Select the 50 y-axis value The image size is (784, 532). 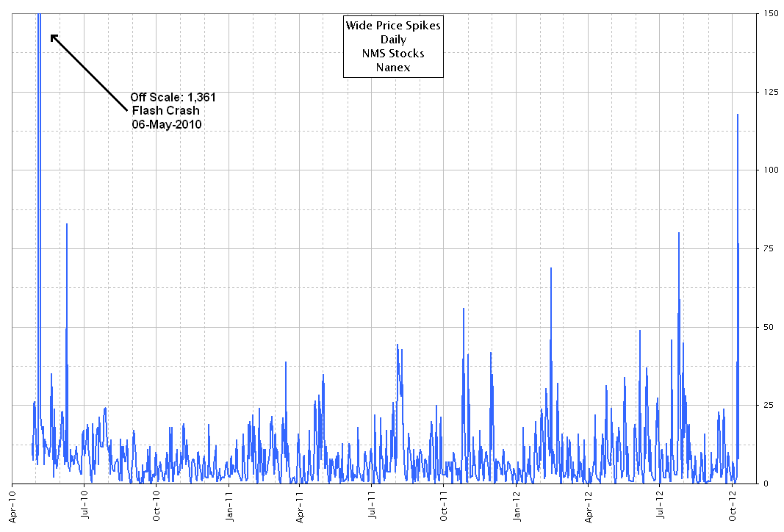(769, 327)
